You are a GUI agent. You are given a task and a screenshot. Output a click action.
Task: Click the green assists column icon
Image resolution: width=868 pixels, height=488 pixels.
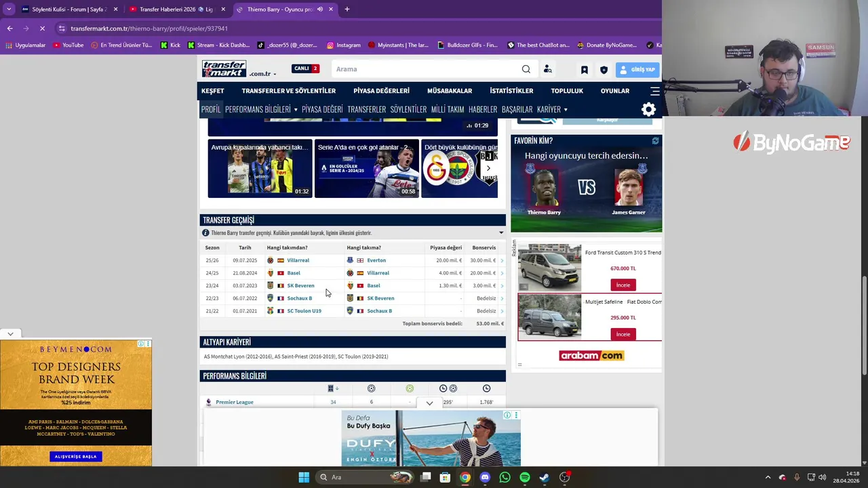pos(410,388)
